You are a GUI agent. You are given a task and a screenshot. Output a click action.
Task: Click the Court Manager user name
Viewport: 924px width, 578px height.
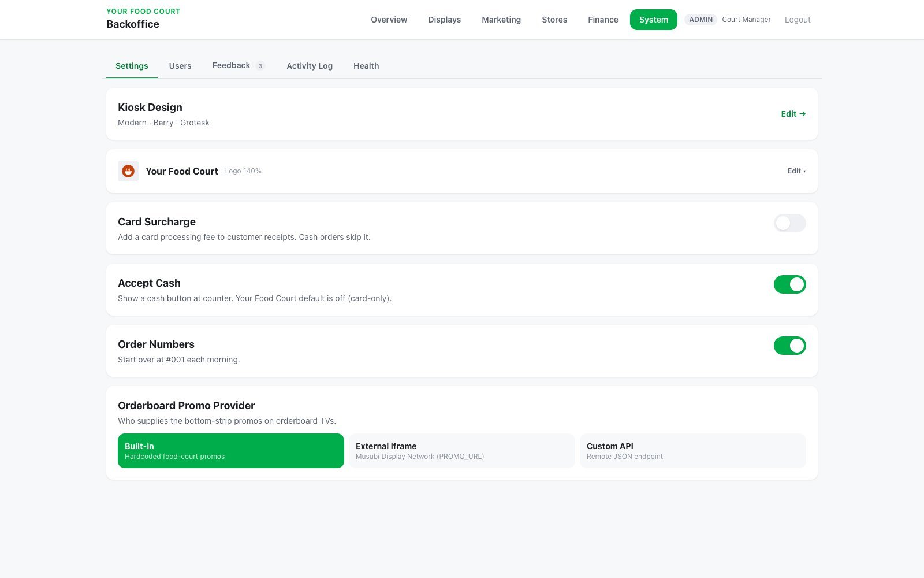(x=746, y=20)
